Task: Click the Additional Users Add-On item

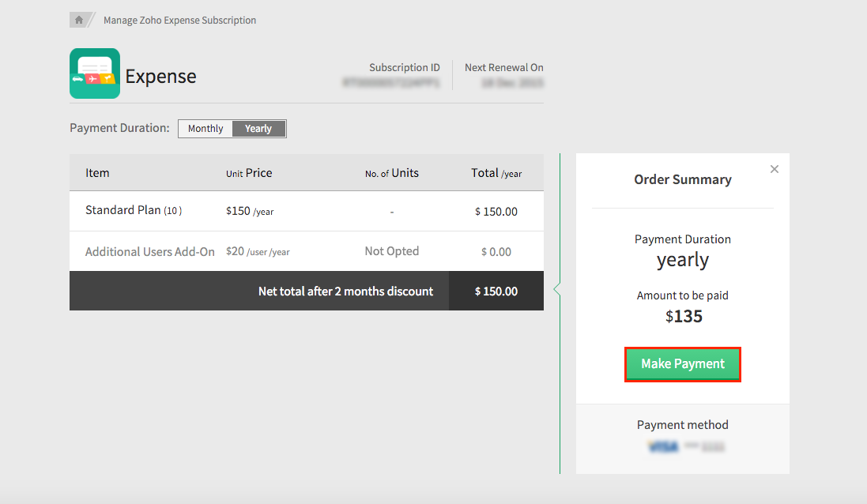Action: (150, 252)
